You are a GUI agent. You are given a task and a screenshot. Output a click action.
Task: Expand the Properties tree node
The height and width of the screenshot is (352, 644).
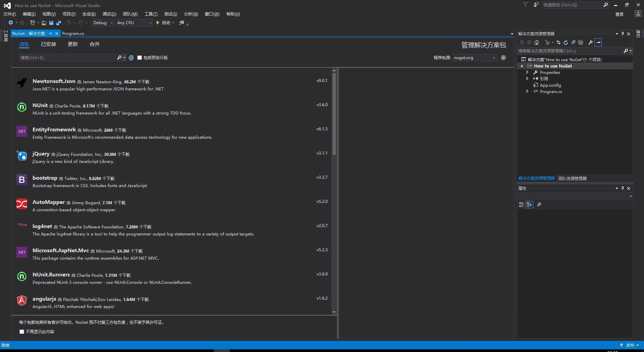pos(528,72)
